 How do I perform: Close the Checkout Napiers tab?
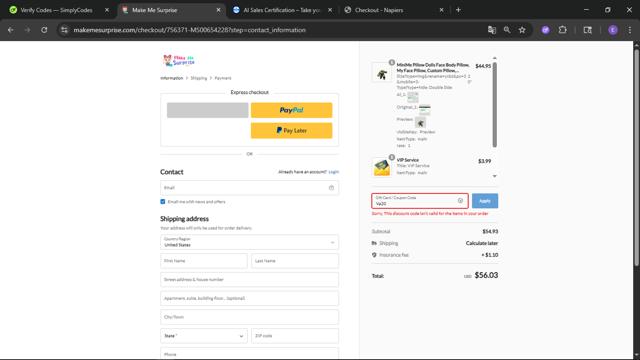click(x=441, y=10)
